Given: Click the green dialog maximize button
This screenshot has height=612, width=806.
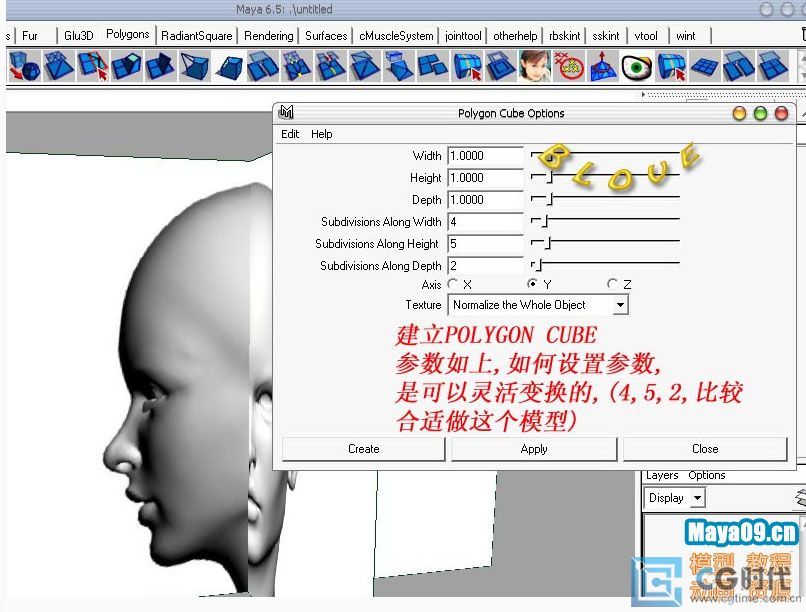Looking at the screenshot, I should click(x=760, y=113).
